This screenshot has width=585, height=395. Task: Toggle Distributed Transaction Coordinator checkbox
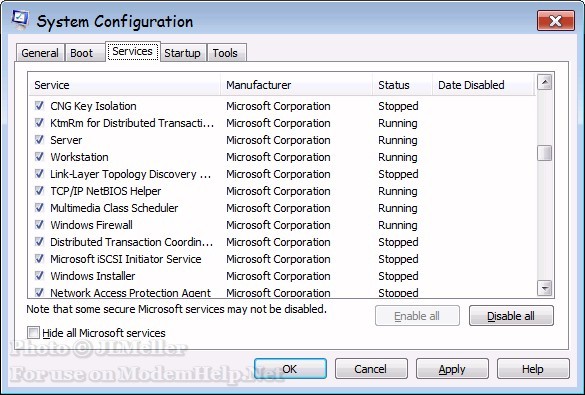(39, 242)
